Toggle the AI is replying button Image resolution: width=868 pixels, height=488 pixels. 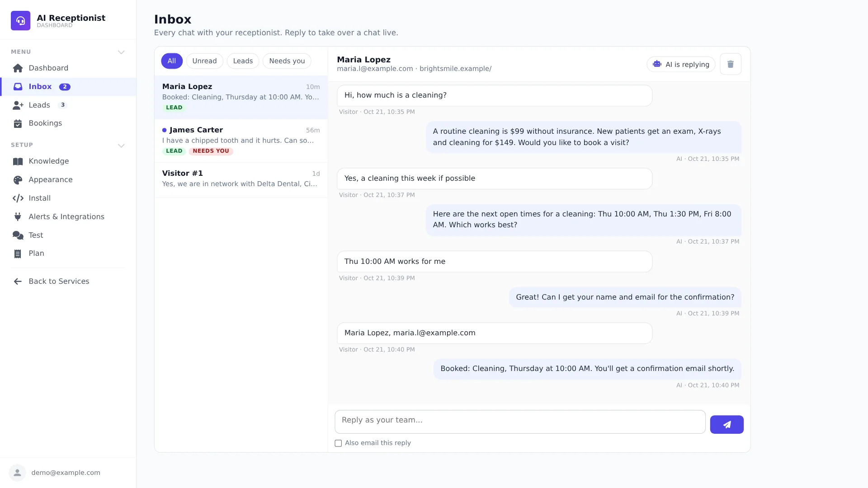(681, 64)
